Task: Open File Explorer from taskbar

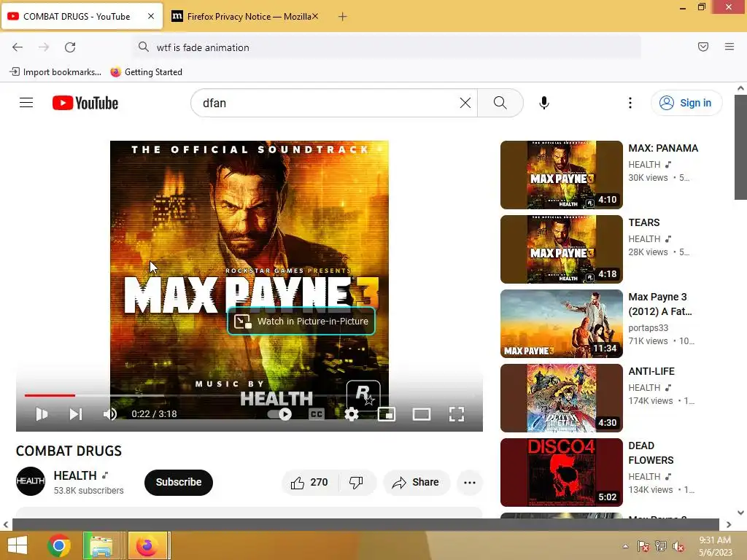Action: tap(101, 545)
